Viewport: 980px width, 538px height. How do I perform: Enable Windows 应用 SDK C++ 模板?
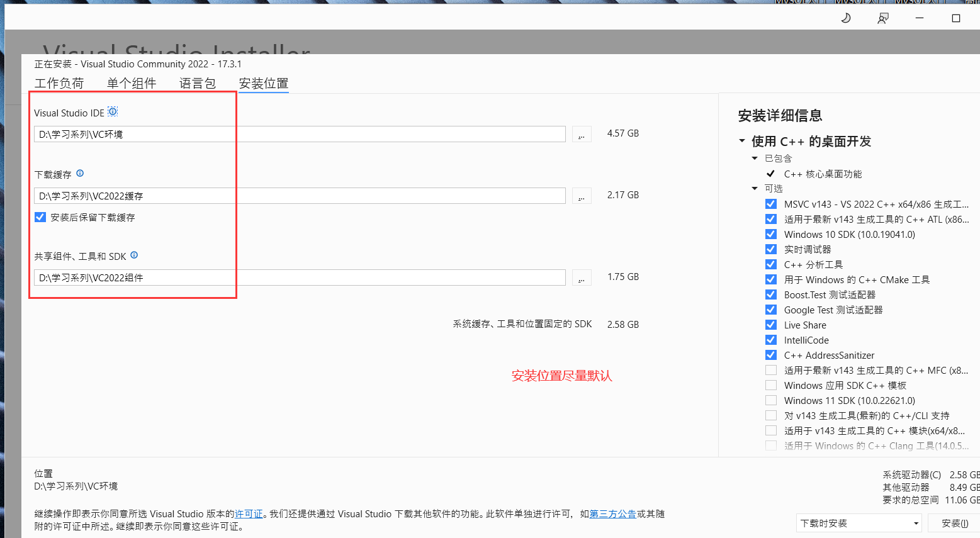(771, 385)
